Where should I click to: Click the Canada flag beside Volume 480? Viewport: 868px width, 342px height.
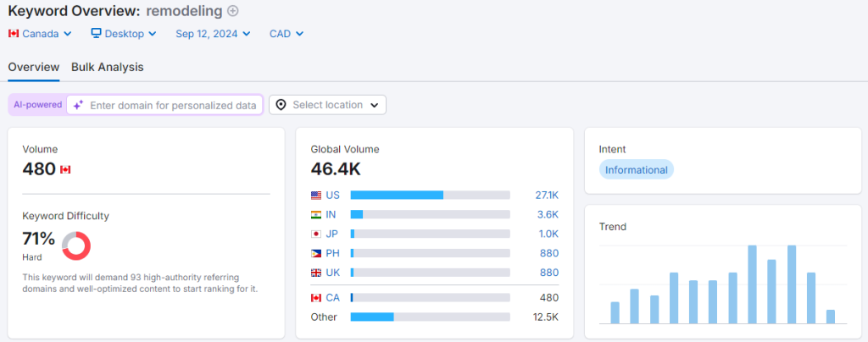click(65, 170)
